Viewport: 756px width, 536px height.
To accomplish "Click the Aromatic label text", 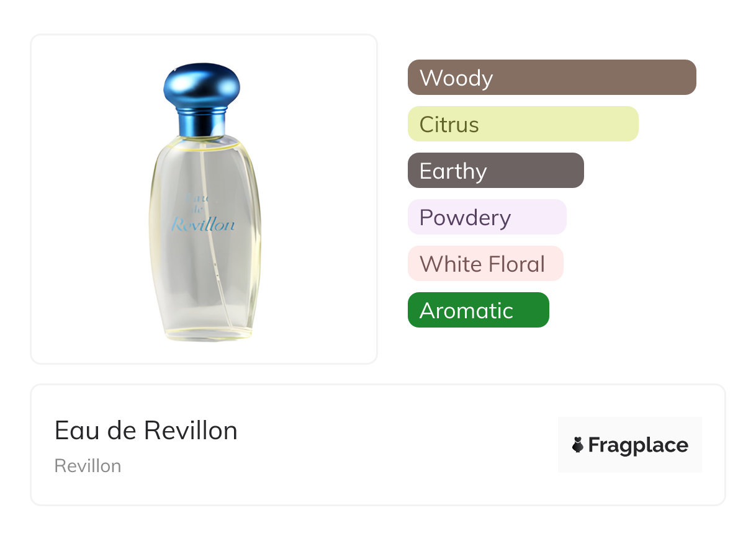I will click(x=466, y=311).
